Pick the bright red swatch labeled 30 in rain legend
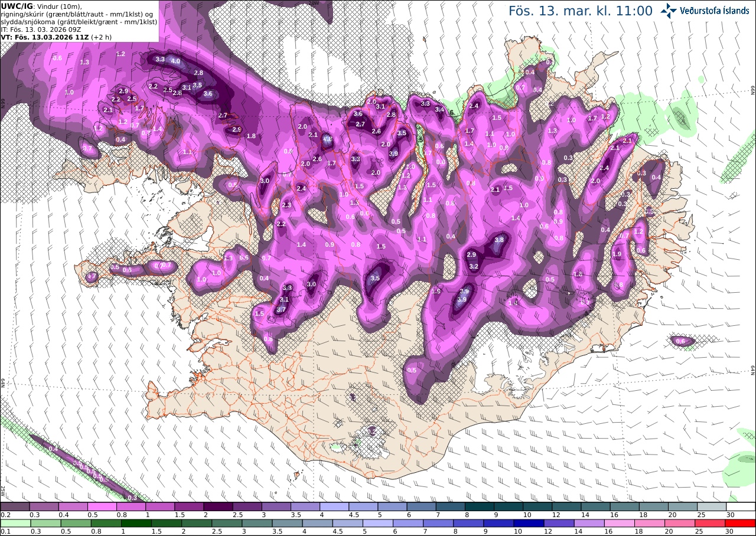756x536 pixels. 741,523
